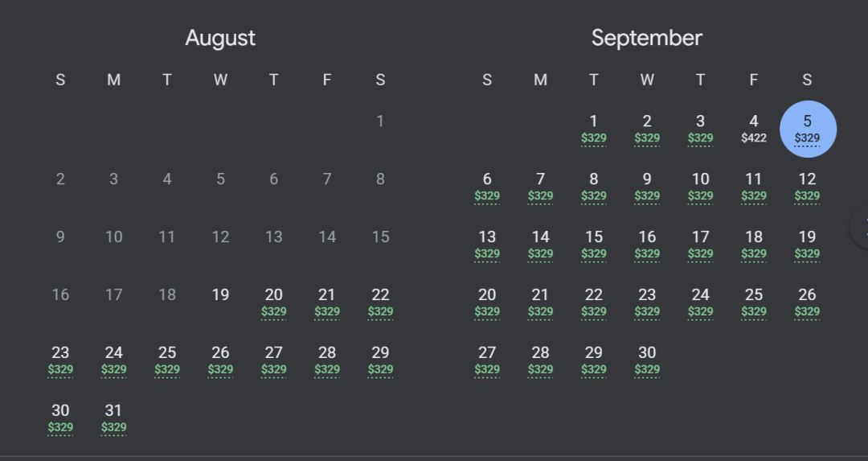868x461 pixels.
Task: Choose September 4 priced at $422
Action: pos(753,129)
